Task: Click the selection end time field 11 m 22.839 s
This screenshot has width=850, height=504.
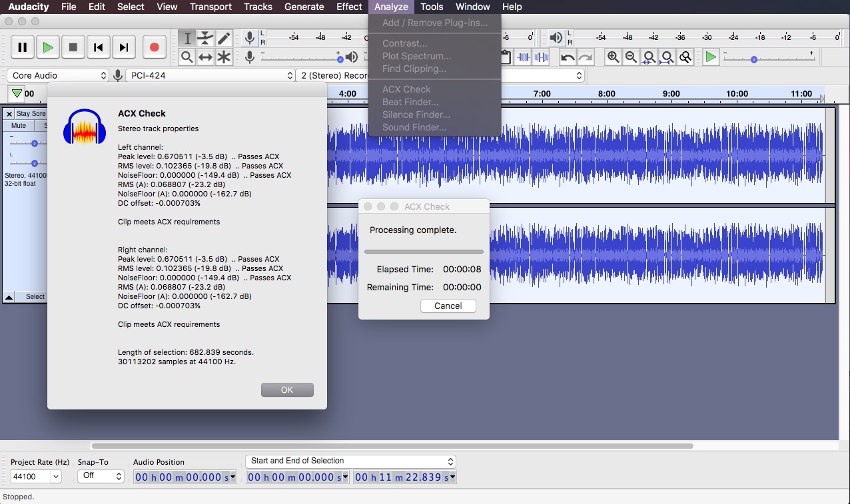Action: pyautogui.click(x=405, y=477)
